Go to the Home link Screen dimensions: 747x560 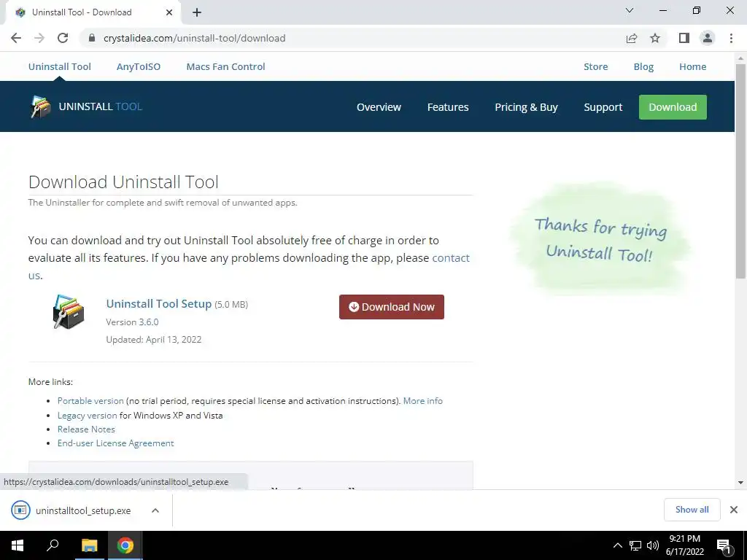(x=693, y=66)
